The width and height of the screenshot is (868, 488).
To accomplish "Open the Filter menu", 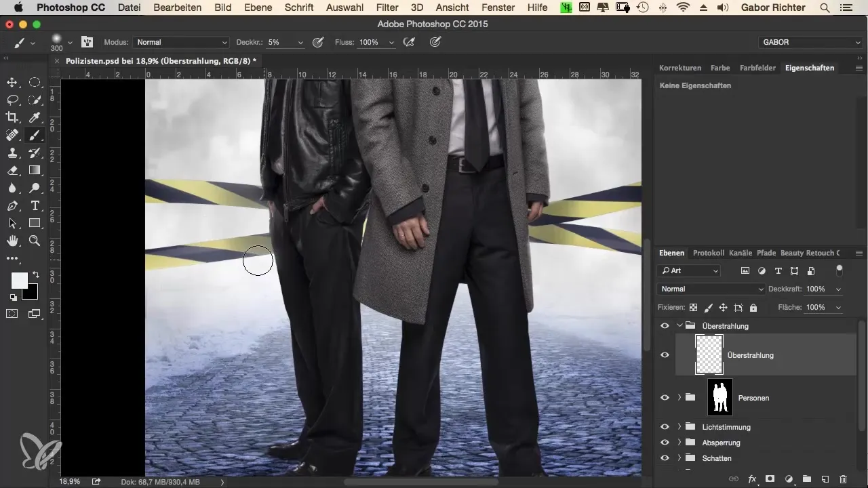I will [x=387, y=8].
